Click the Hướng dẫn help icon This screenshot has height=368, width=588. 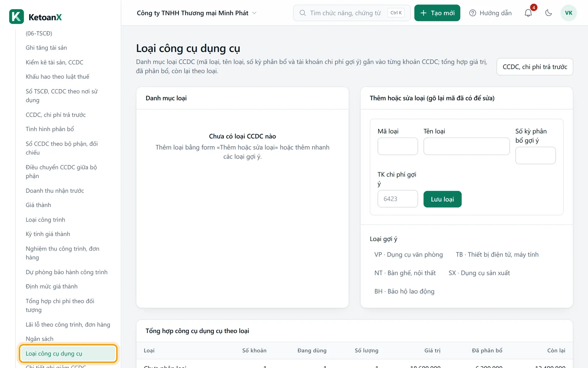coord(473,13)
